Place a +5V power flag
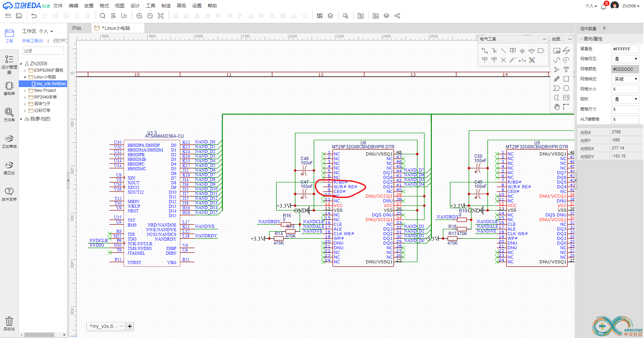The width and height of the screenshot is (644, 338). [494, 60]
